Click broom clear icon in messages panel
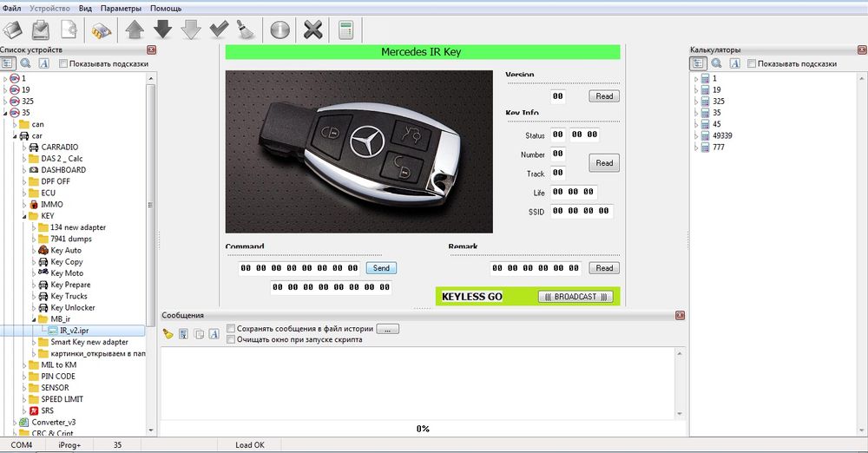The image size is (868, 453). pos(168,333)
